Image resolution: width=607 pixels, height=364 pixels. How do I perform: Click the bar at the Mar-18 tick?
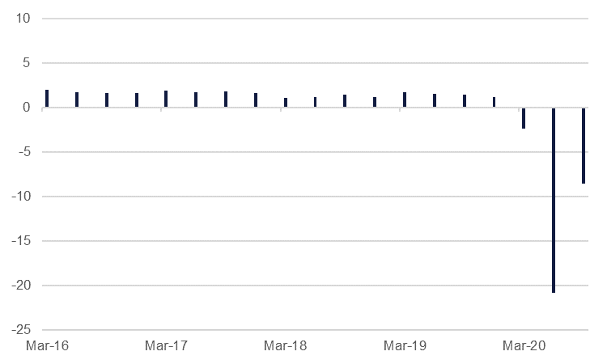tap(286, 103)
